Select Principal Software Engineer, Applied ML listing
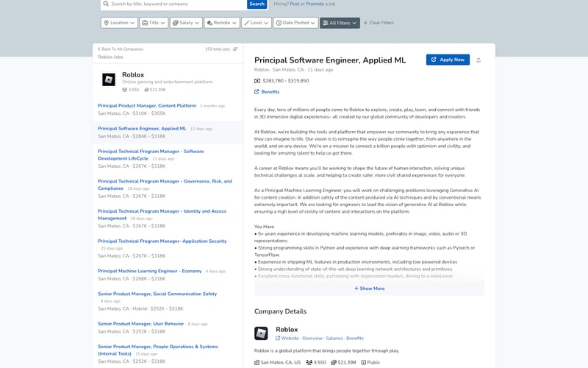 coord(142,128)
